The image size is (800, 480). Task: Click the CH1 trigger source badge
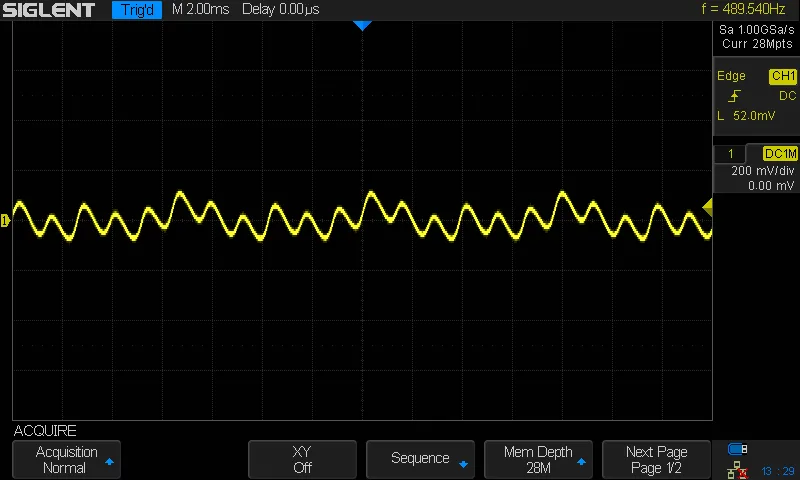783,76
